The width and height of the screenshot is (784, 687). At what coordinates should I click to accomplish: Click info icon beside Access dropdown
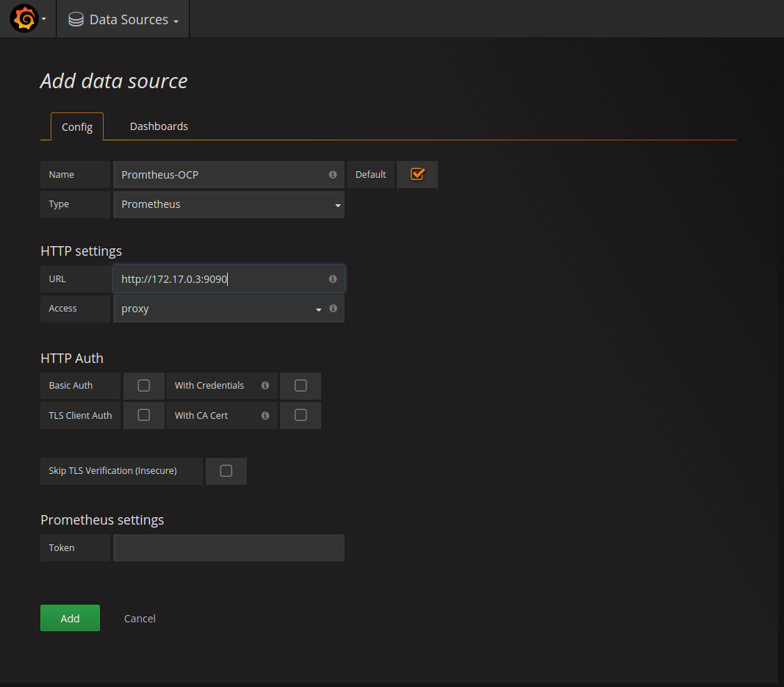coord(333,309)
